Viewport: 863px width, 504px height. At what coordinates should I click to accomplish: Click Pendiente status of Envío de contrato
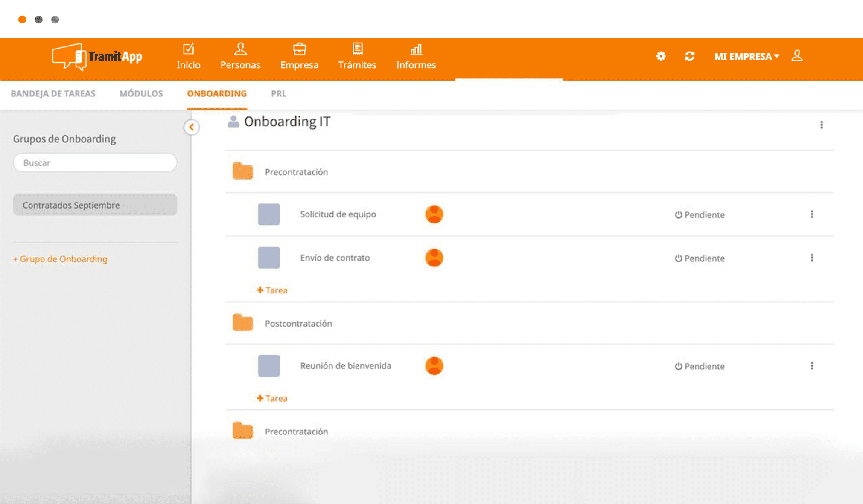(700, 258)
